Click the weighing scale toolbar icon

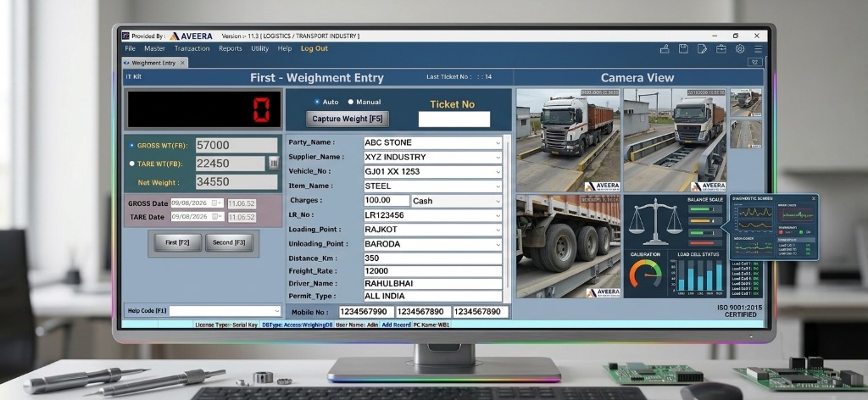[x=665, y=48]
